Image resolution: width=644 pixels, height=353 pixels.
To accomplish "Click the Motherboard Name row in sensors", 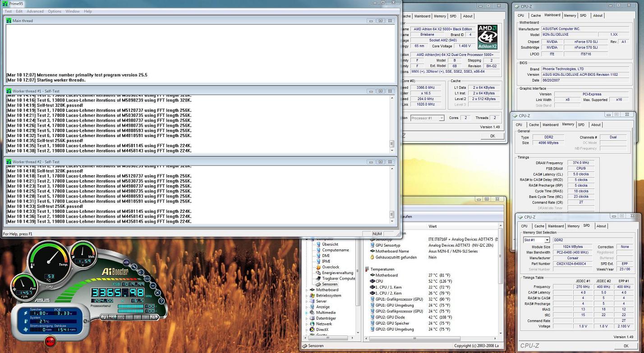I will 433,252.
